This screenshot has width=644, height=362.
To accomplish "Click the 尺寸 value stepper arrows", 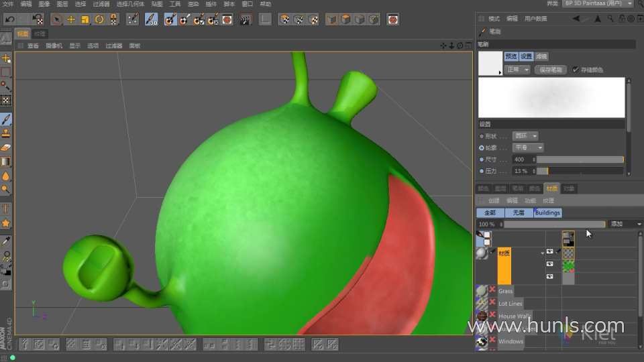I will click(x=534, y=160).
